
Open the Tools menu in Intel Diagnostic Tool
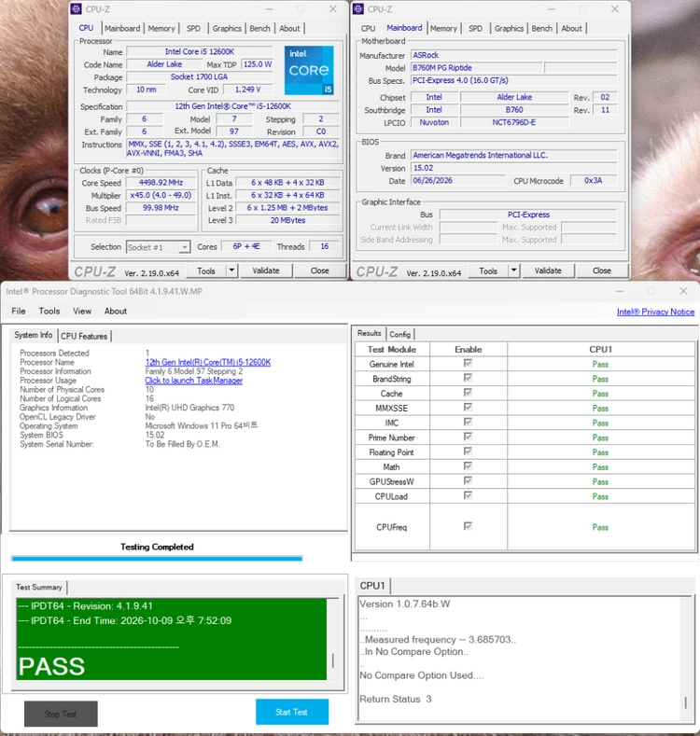49,311
